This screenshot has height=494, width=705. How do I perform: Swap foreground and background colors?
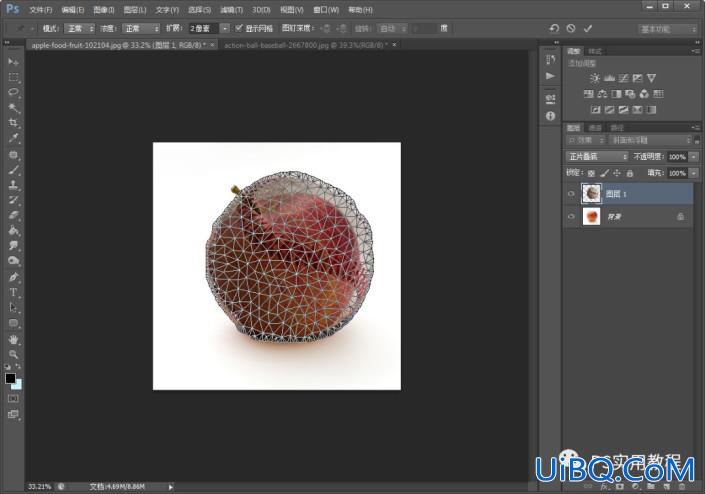[18, 366]
